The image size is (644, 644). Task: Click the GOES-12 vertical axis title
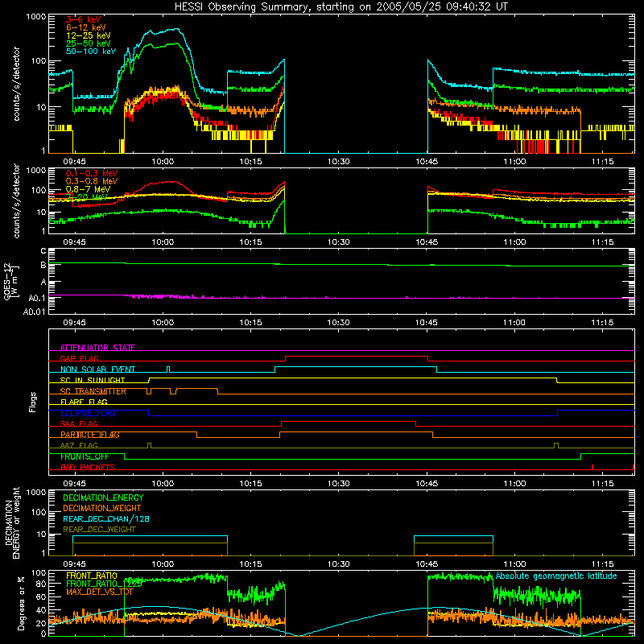11,281
